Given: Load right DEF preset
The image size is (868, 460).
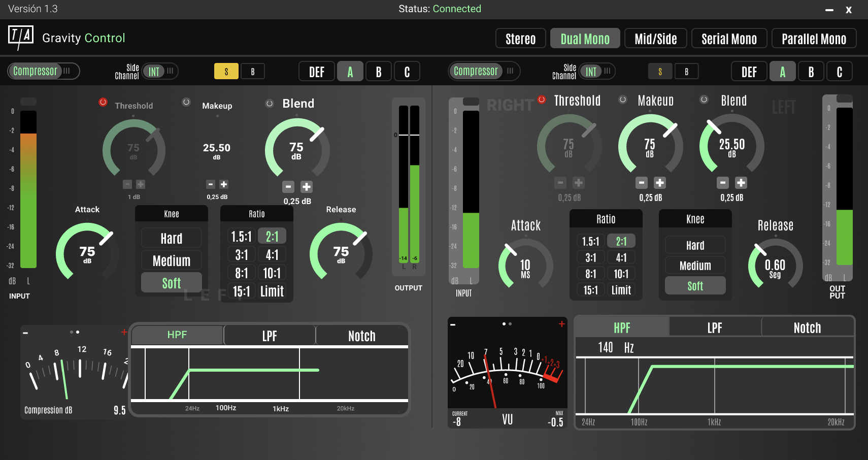Looking at the screenshot, I should [x=749, y=72].
